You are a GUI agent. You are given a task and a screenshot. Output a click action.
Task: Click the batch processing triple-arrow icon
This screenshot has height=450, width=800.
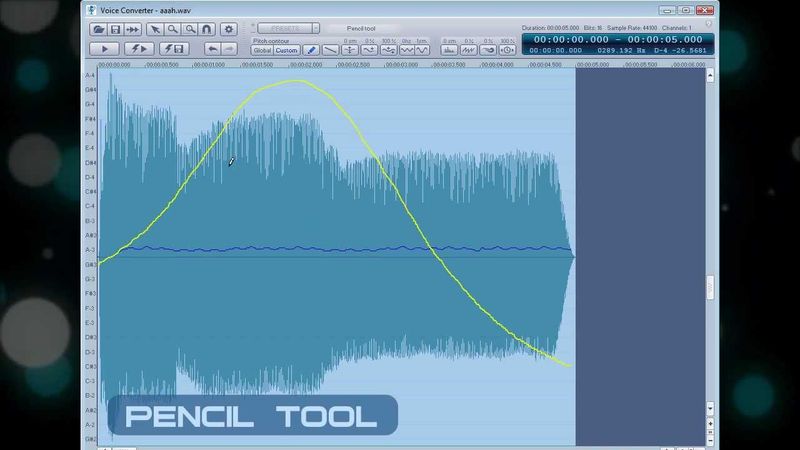pos(133,29)
